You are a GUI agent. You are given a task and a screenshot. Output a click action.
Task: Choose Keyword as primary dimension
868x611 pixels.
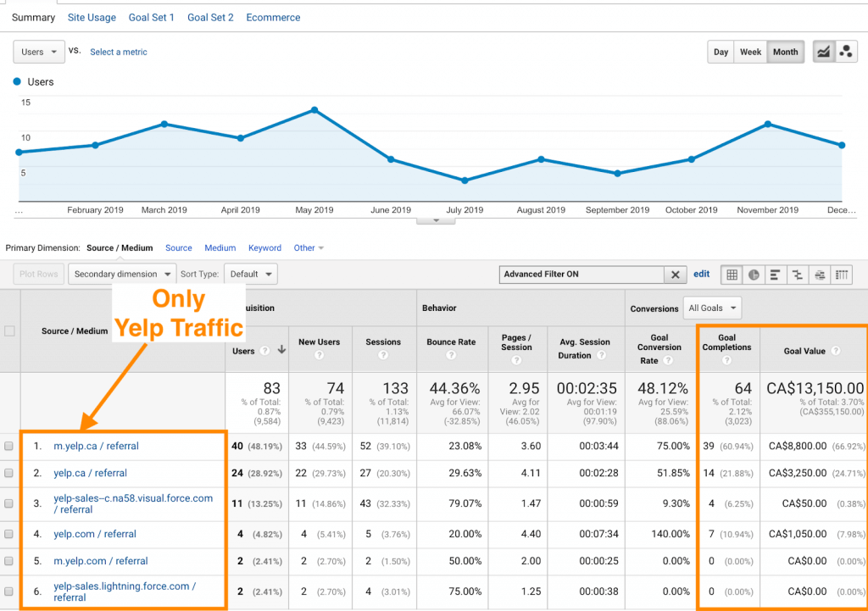point(264,248)
